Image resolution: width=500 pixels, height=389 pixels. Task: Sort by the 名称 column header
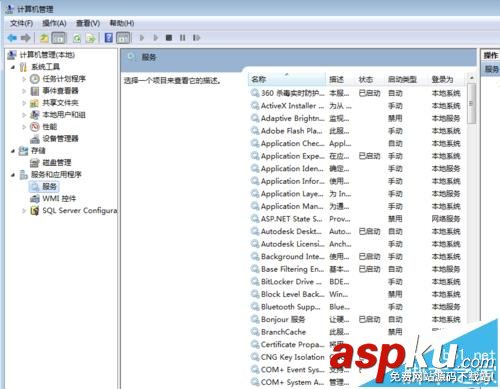point(287,79)
